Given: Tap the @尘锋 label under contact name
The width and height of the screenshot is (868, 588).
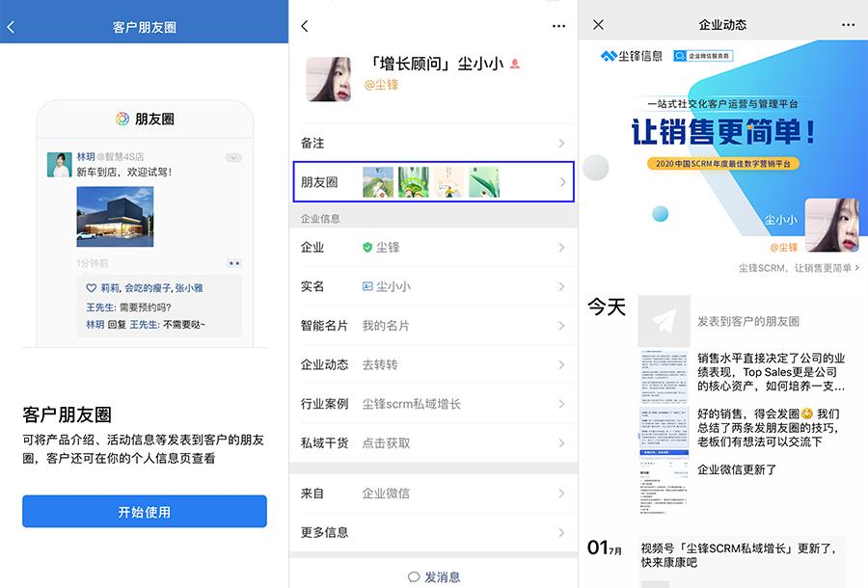Looking at the screenshot, I should click(x=381, y=85).
